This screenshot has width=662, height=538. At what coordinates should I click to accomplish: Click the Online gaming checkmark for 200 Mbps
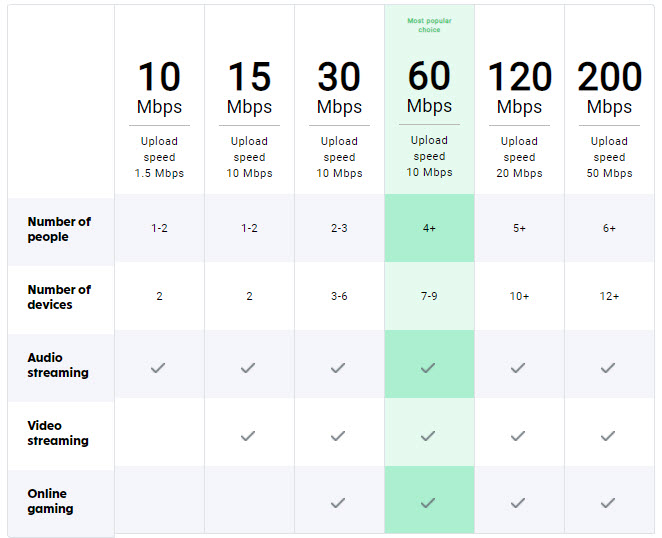(x=608, y=503)
